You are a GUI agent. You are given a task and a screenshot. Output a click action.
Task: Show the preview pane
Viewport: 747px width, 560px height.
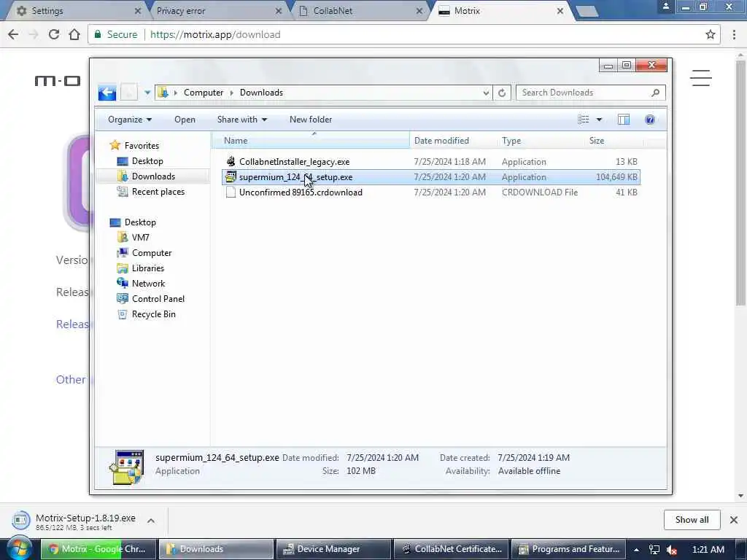pos(623,120)
